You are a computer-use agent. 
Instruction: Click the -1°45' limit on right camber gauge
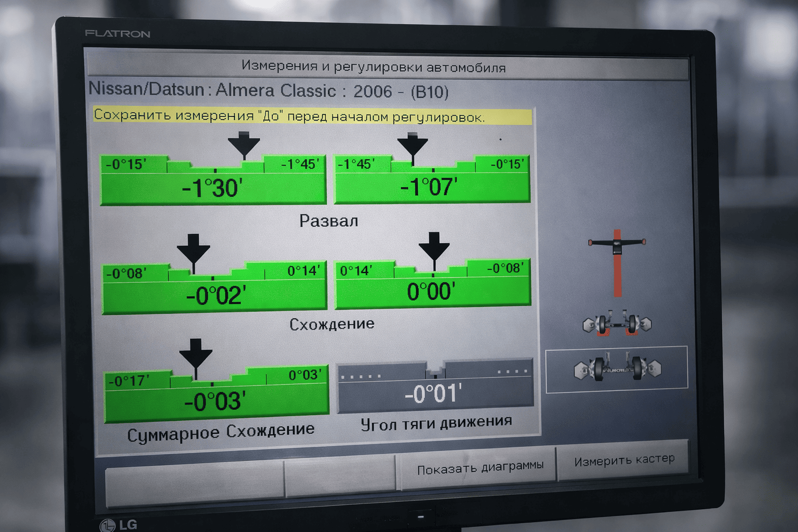[x=356, y=164]
